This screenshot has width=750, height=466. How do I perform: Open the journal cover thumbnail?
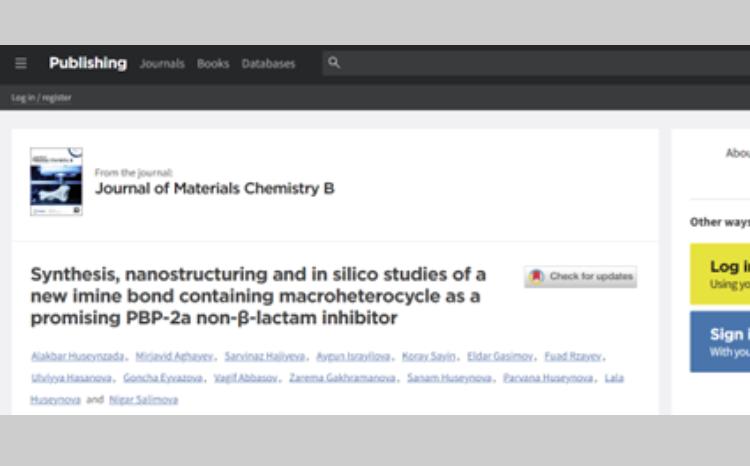tap(56, 181)
